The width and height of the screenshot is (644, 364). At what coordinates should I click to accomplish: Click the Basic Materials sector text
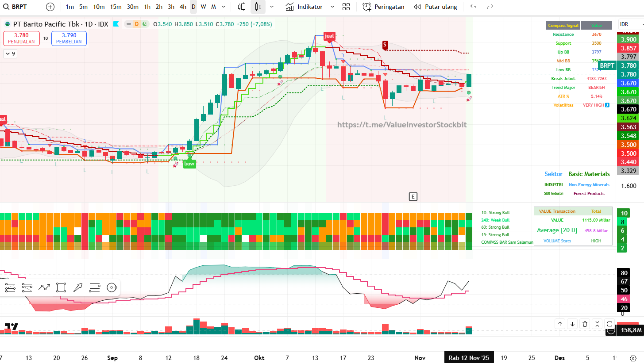point(589,174)
